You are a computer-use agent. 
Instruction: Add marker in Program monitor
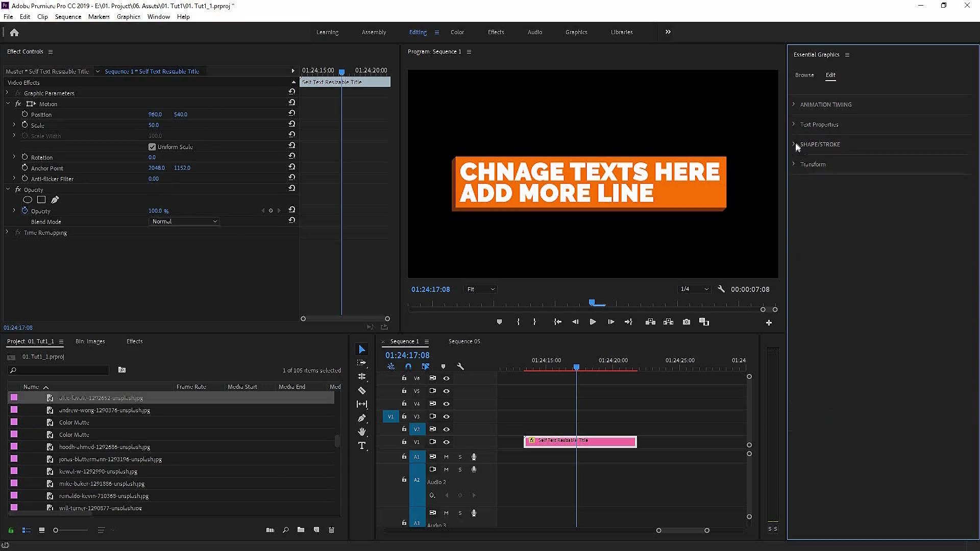pyautogui.click(x=499, y=322)
